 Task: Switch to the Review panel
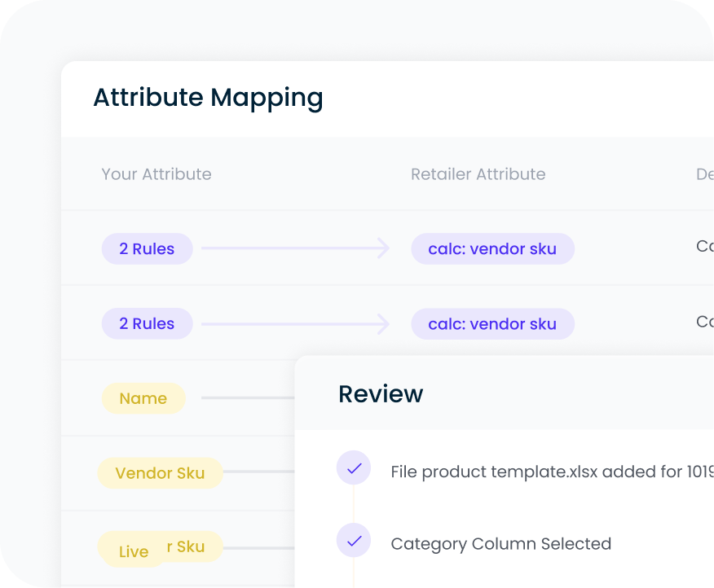click(380, 393)
